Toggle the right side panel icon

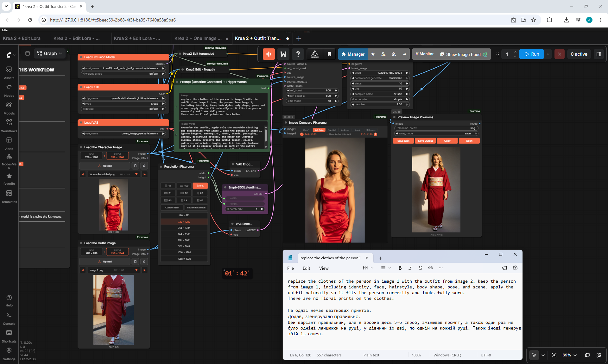(598, 54)
